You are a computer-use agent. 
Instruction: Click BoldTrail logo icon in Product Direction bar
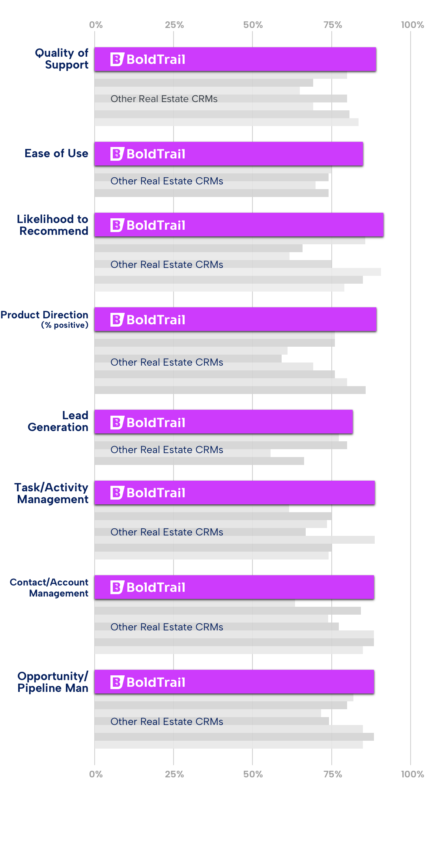point(117,320)
